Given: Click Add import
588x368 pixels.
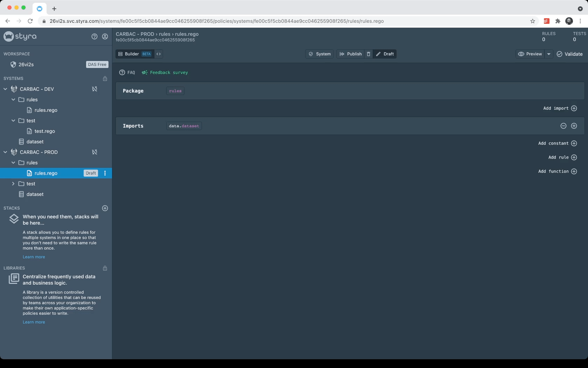Looking at the screenshot, I should click(560, 108).
